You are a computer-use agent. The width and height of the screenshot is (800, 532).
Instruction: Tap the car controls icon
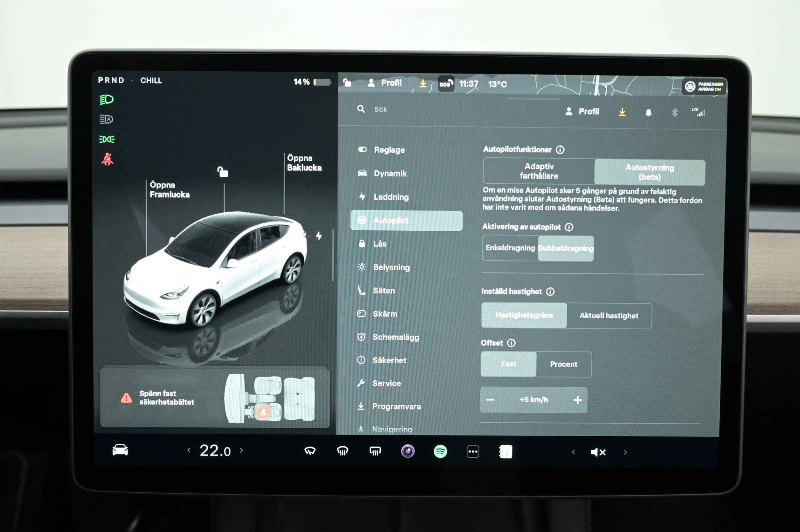[120, 450]
